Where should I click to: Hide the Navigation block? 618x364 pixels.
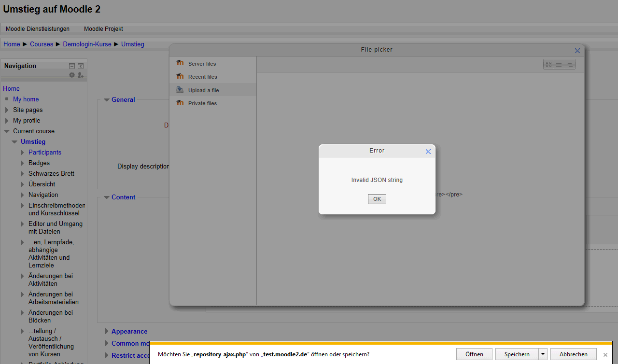pos(72,66)
